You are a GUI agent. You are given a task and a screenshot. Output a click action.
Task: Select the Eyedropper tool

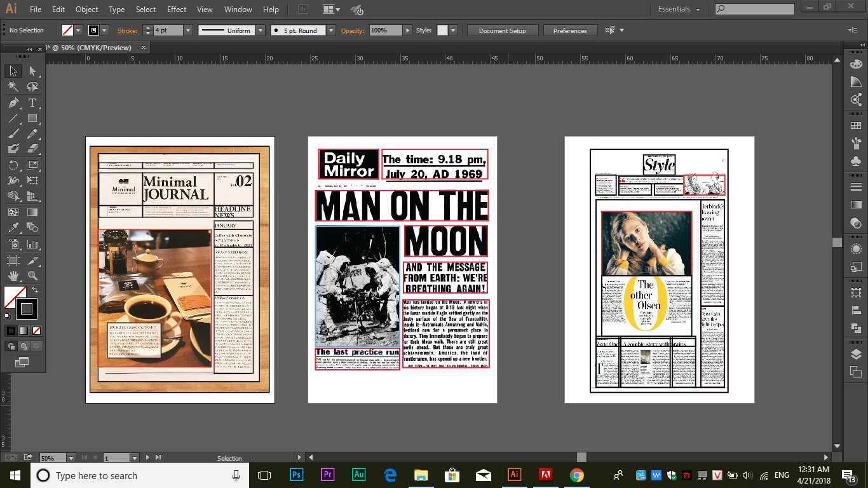click(x=13, y=227)
